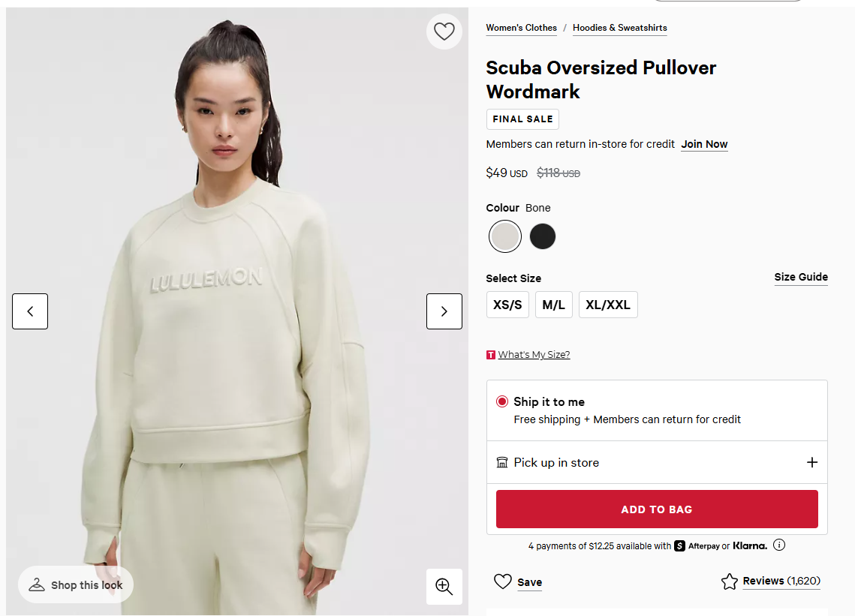Viewport: 855px width, 616px height.
Task: Click the heart wishlist icon on product image
Action: [444, 32]
